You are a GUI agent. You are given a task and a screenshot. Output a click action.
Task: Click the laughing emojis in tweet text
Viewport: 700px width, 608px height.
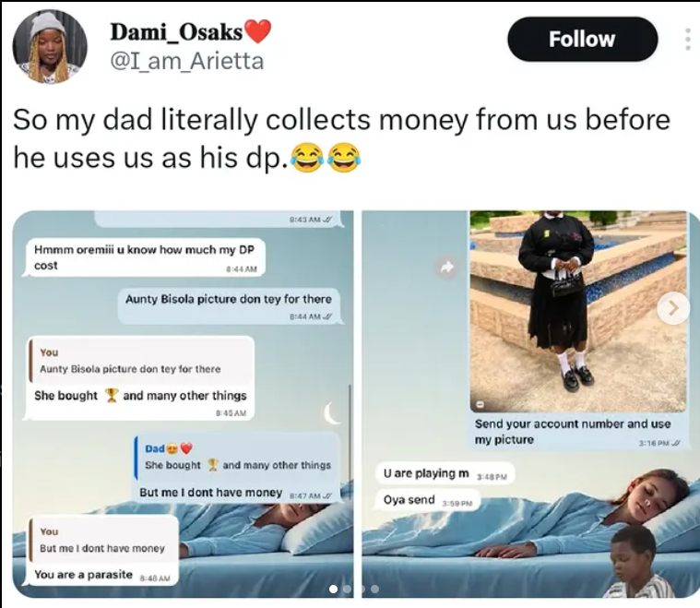[x=326, y=158]
